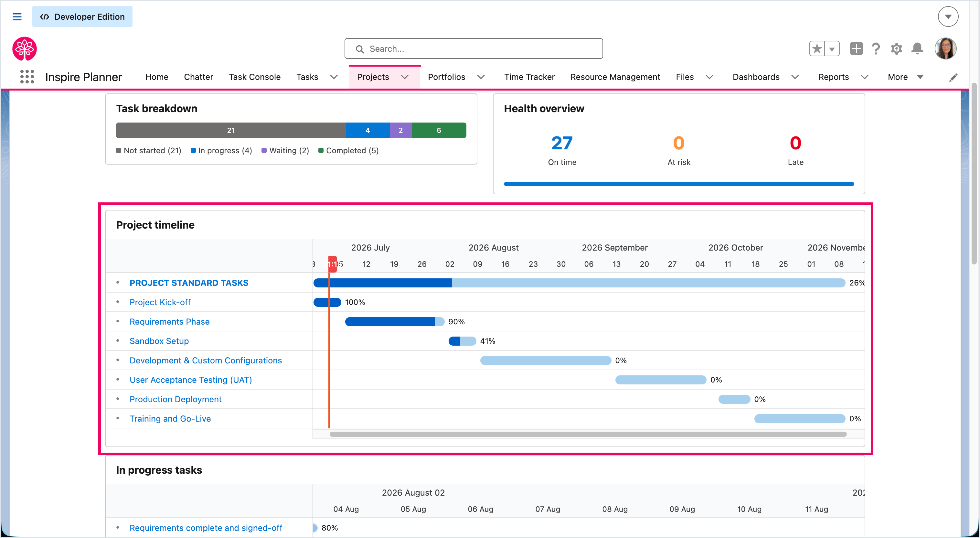Open the hamburger menu at top left

tap(17, 17)
